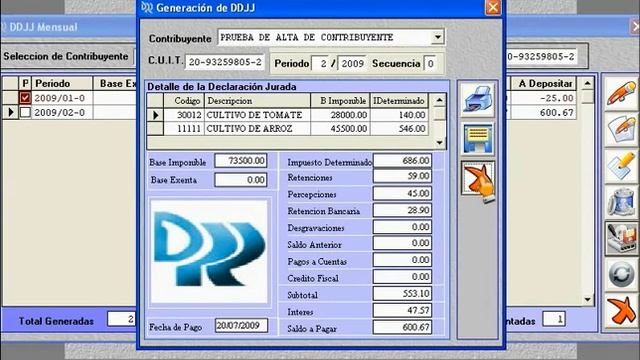Click the Subtotal field 553.10
The width and height of the screenshot is (640, 360).
[x=402, y=293]
